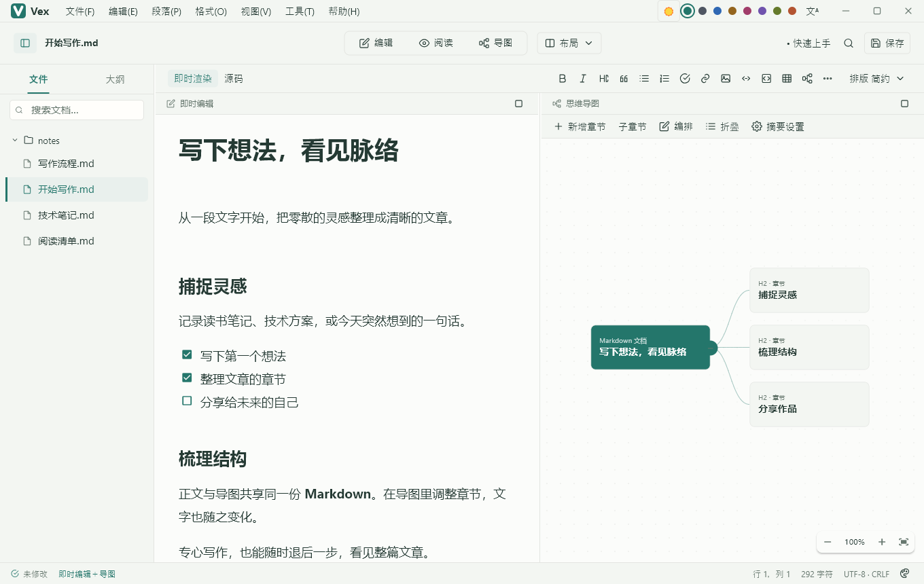The width and height of the screenshot is (924, 584).
Task: Select the purple accent color
Action: [762, 11]
